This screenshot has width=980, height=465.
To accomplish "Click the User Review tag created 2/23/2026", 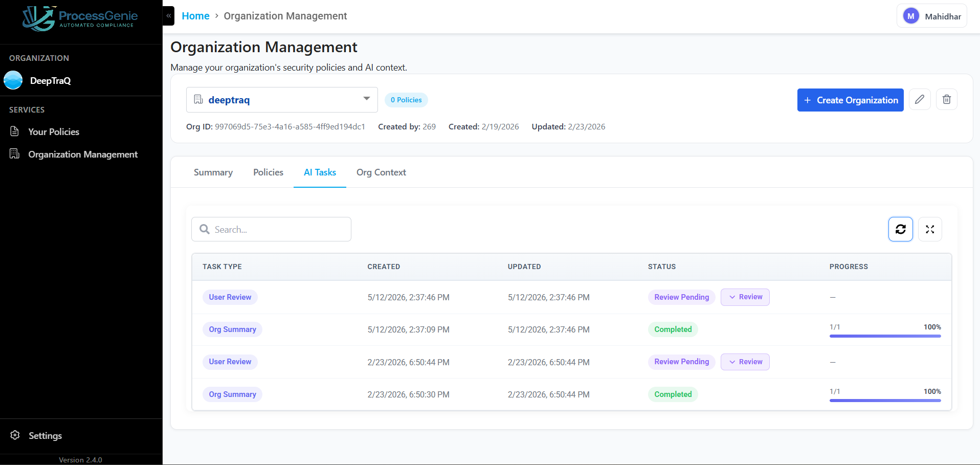I will click(x=230, y=362).
